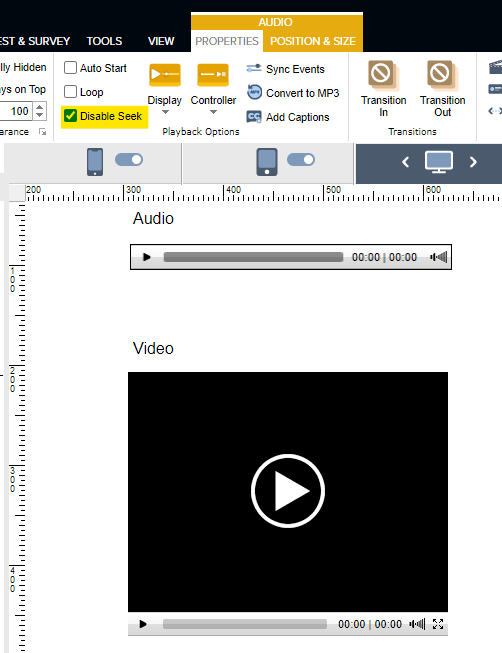Image resolution: width=502 pixels, height=653 pixels.
Task: Open the Sync Events icon
Action: pyautogui.click(x=254, y=68)
